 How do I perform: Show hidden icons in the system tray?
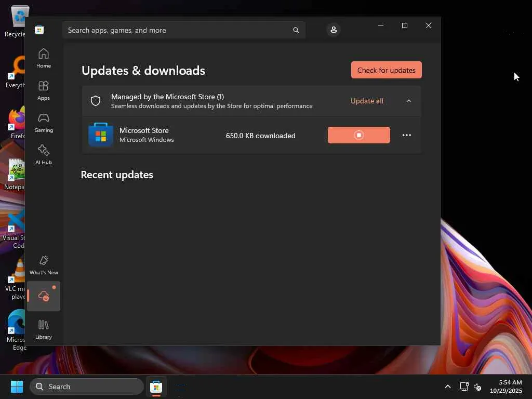(x=448, y=387)
